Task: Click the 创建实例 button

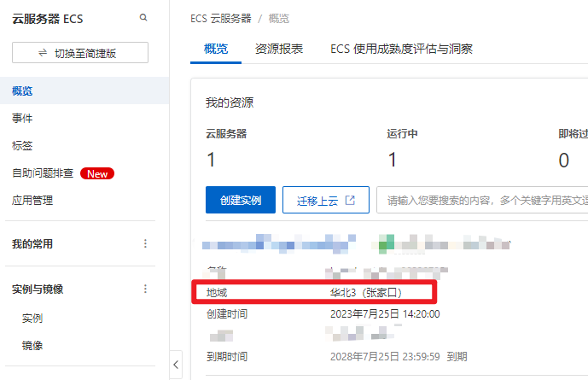Action: 241,200
